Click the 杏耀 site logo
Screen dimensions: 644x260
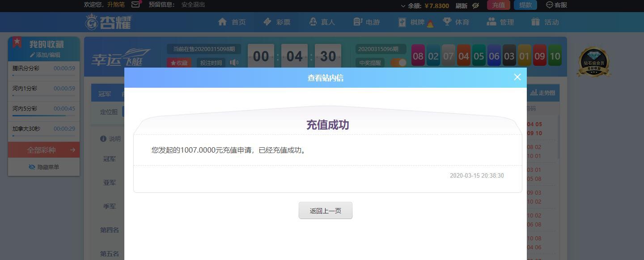pyautogui.click(x=108, y=22)
